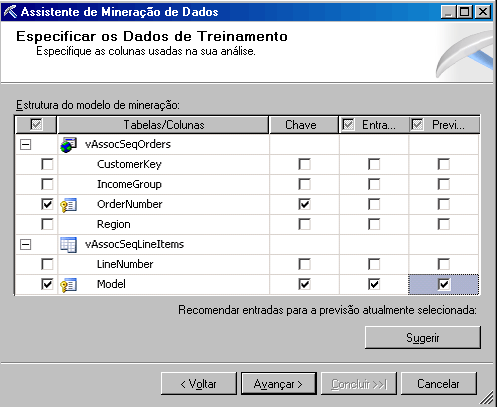
Task: Mark CustomerKey as input column
Action: [374, 164]
